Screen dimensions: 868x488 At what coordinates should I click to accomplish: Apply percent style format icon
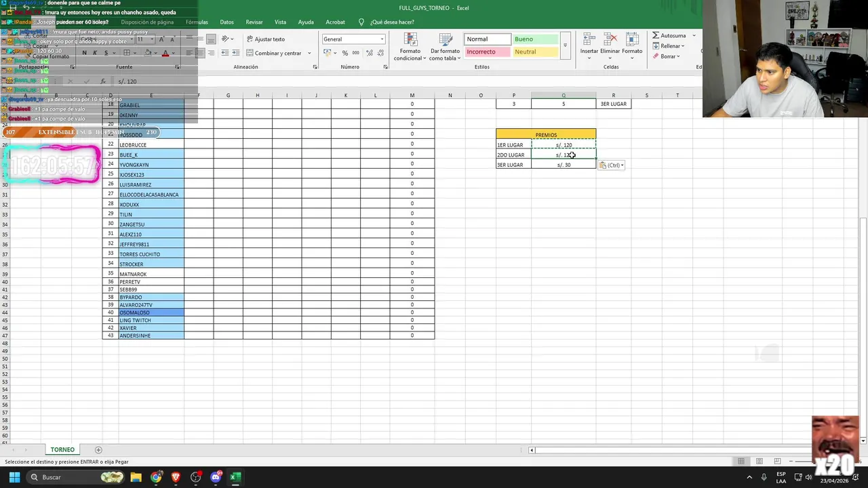click(345, 53)
